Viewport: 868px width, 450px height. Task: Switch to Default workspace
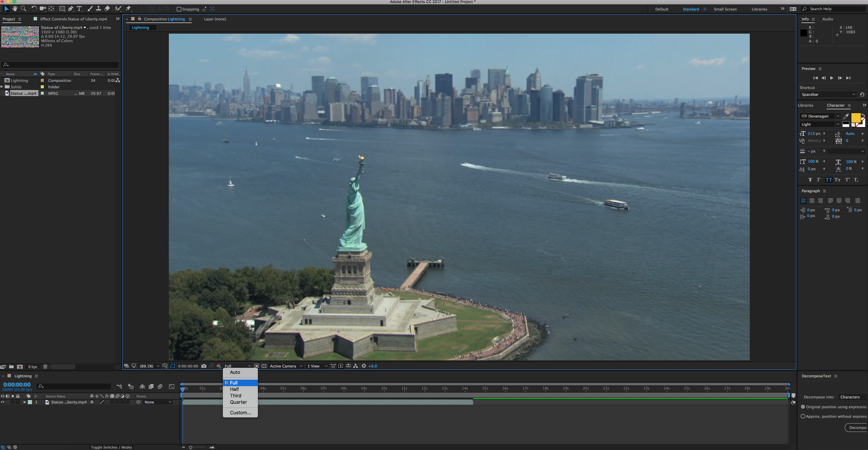[x=661, y=9]
